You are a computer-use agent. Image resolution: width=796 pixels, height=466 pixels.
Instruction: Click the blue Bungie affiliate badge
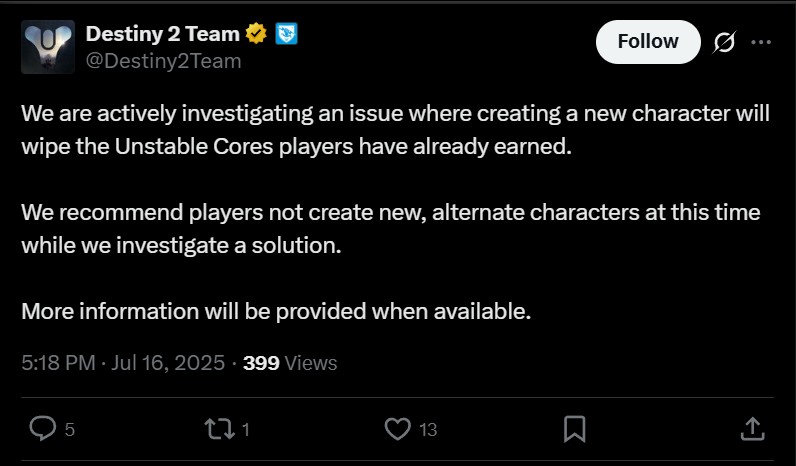pyautogui.click(x=286, y=34)
